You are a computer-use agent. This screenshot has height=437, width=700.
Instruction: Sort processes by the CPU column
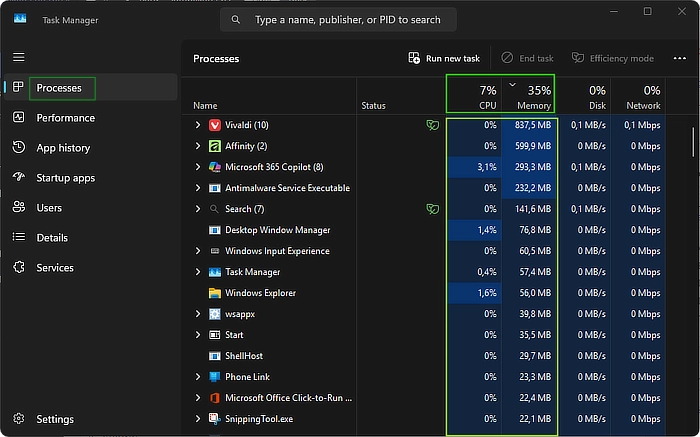tap(474, 96)
